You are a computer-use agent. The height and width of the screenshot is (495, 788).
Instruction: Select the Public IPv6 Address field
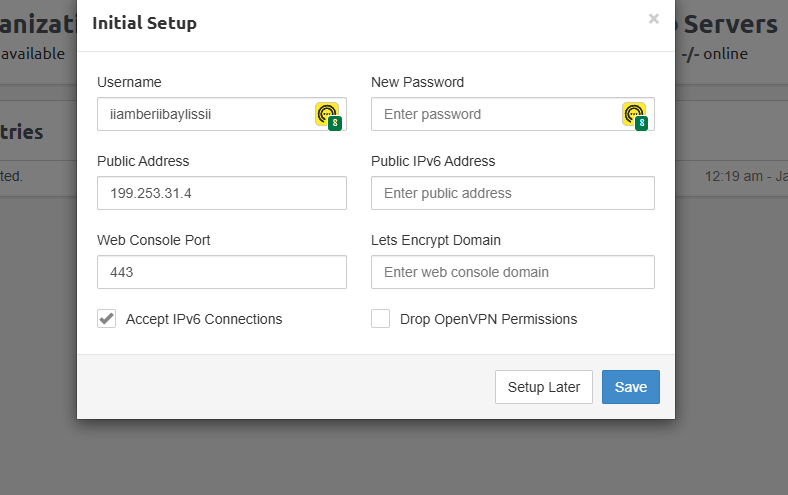pyautogui.click(x=512, y=193)
